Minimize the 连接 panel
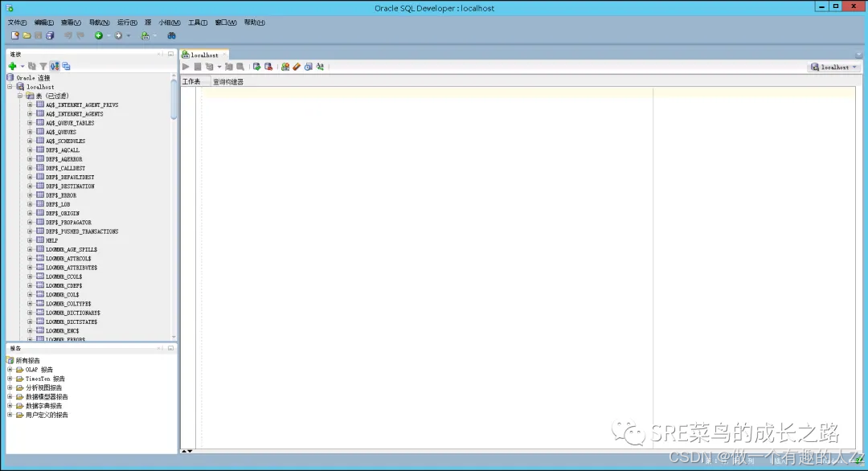The width and height of the screenshot is (868, 471). (x=170, y=54)
